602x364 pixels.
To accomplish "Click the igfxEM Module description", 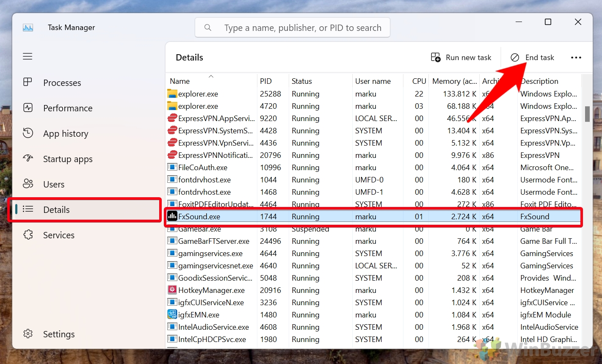I will pos(546,314).
